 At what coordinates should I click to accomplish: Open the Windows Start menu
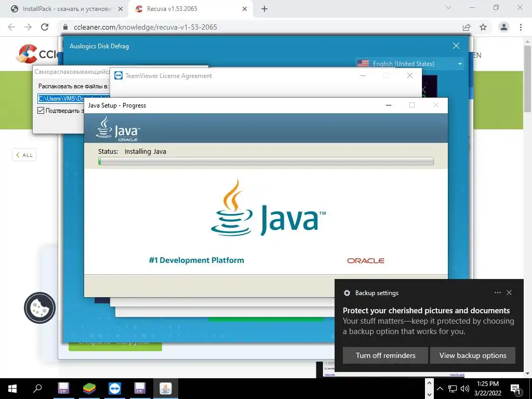[x=12, y=389]
